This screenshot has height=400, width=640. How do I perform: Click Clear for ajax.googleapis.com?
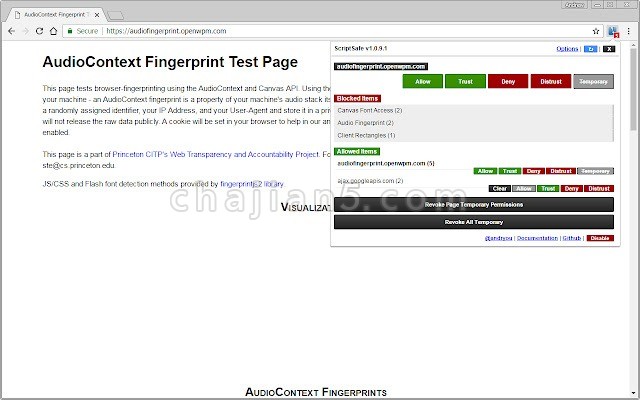(x=500, y=189)
